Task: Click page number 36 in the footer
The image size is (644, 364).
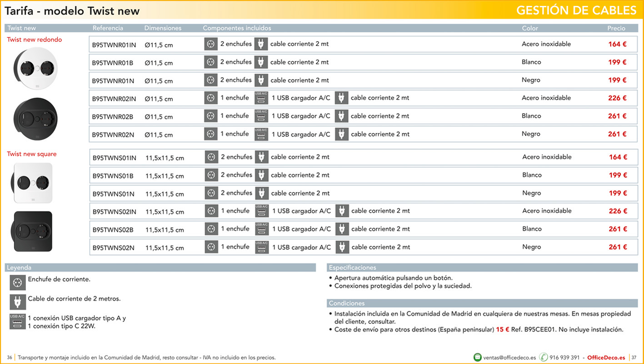Action: pyautogui.click(x=10, y=358)
